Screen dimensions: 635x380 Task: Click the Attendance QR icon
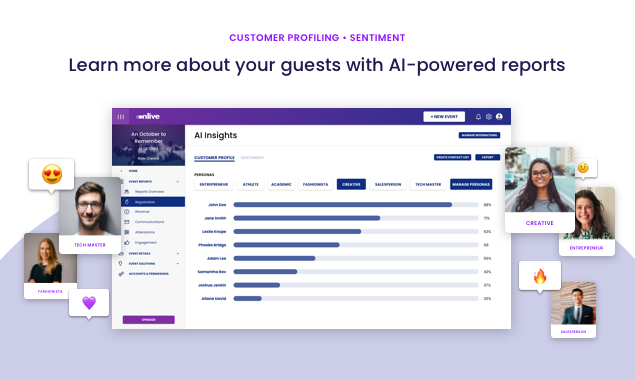click(127, 232)
